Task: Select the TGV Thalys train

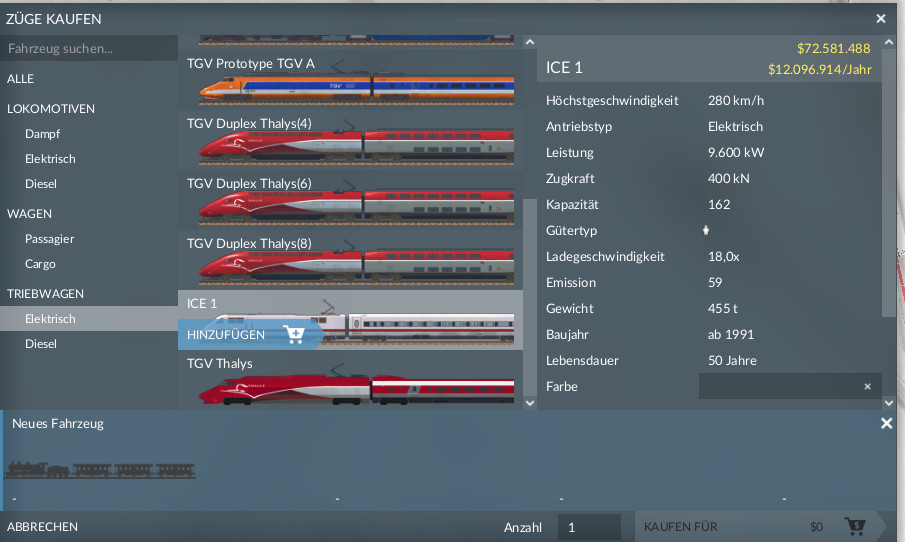Action: [x=350, y=380]
